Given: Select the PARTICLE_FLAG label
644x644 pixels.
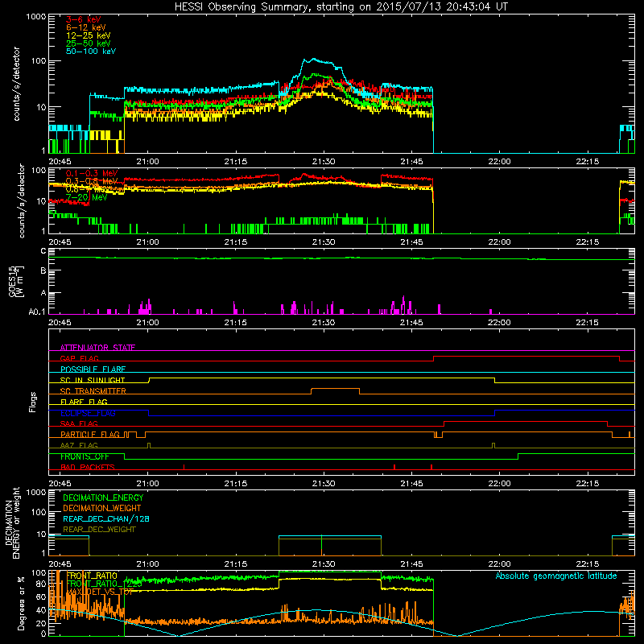Looking at the screenshot, I should tap(90, 435).
